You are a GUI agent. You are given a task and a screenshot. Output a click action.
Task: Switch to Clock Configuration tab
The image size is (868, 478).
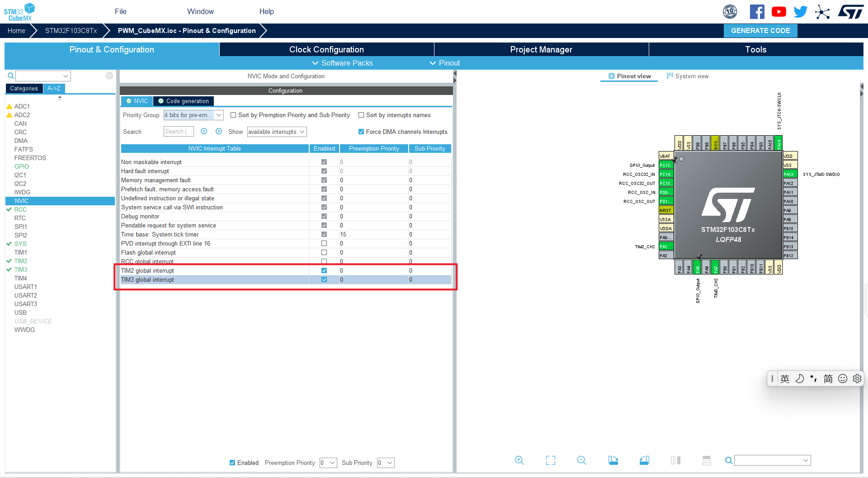pos(326,49)
